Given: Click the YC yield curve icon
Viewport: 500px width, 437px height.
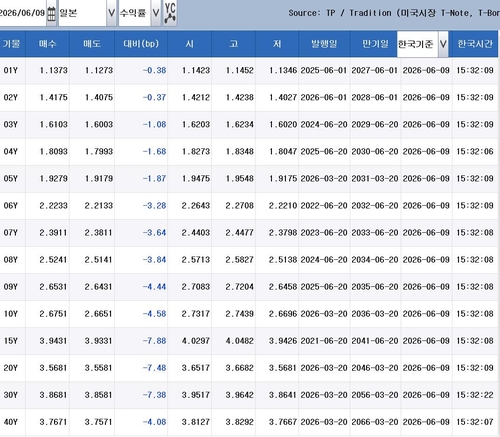Looking at the screenshot, I should point(170,13).
